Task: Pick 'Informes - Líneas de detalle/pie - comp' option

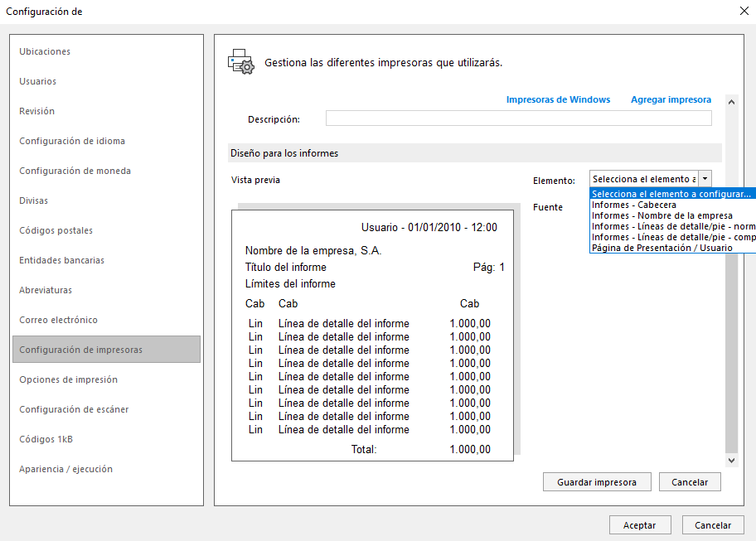Action: [672, 237]
